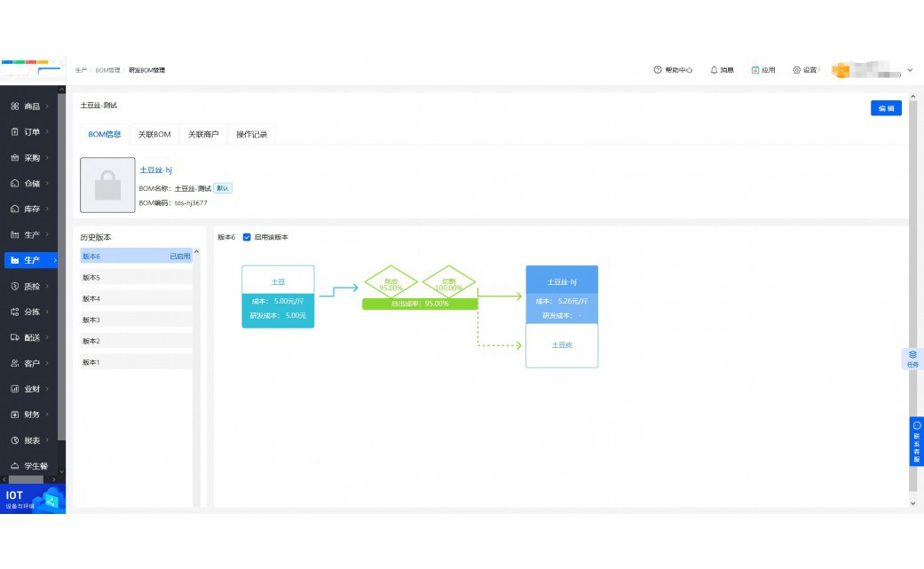Screen dimensions: 924x569
Task: Switch to the 关联BOM tab
Action: [x=154, y=134]
